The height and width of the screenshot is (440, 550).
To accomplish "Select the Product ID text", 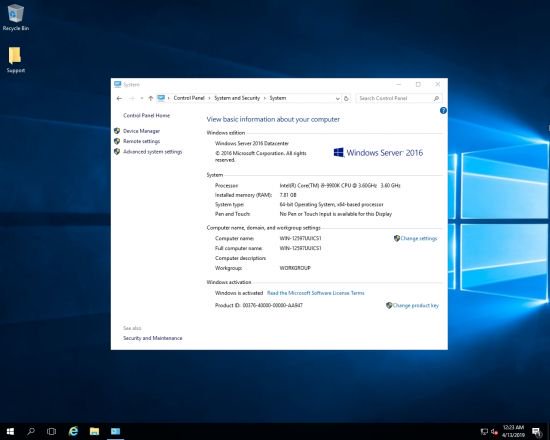I will coord(259,305).
